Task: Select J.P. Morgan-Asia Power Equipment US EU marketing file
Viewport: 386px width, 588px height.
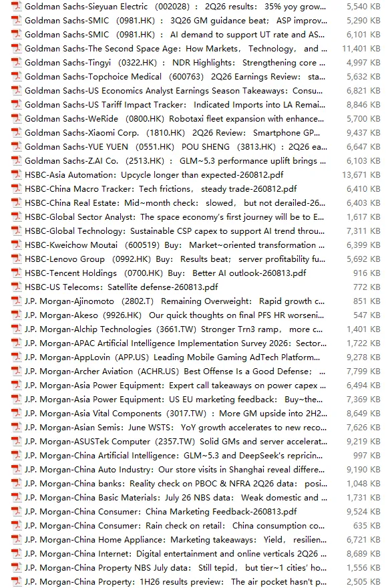Action: click(x=174, y=400)
